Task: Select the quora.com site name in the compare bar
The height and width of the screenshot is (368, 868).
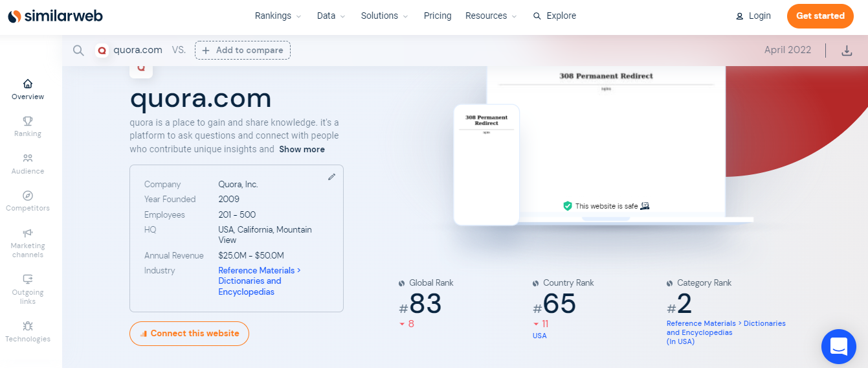Action: pyautogui.click(x=138, y=50)
